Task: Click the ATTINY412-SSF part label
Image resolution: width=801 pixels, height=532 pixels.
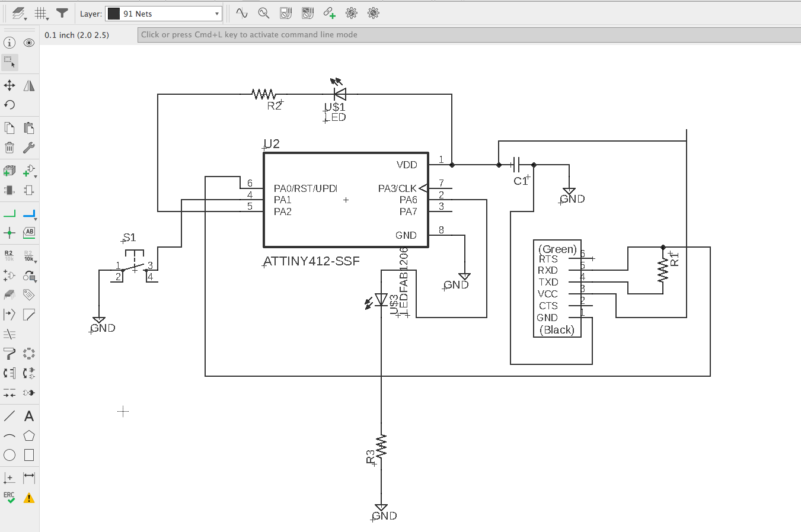Action: pyautogui.click(x=311, y=261)
